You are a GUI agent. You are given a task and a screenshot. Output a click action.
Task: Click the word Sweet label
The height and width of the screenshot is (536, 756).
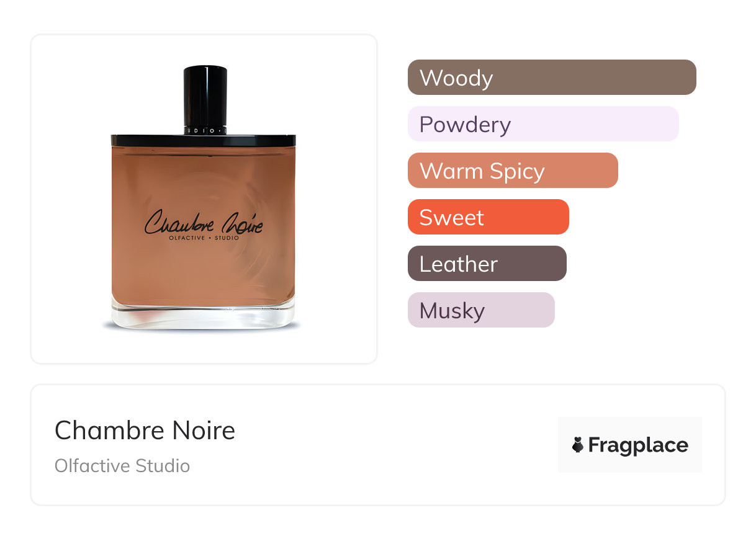point(452,218)
